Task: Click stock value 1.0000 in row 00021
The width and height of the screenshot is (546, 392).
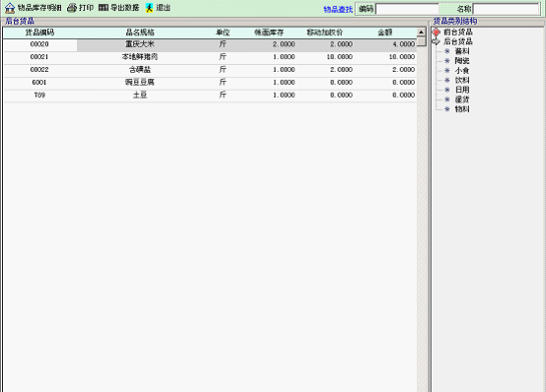Action: coord(284,57)
